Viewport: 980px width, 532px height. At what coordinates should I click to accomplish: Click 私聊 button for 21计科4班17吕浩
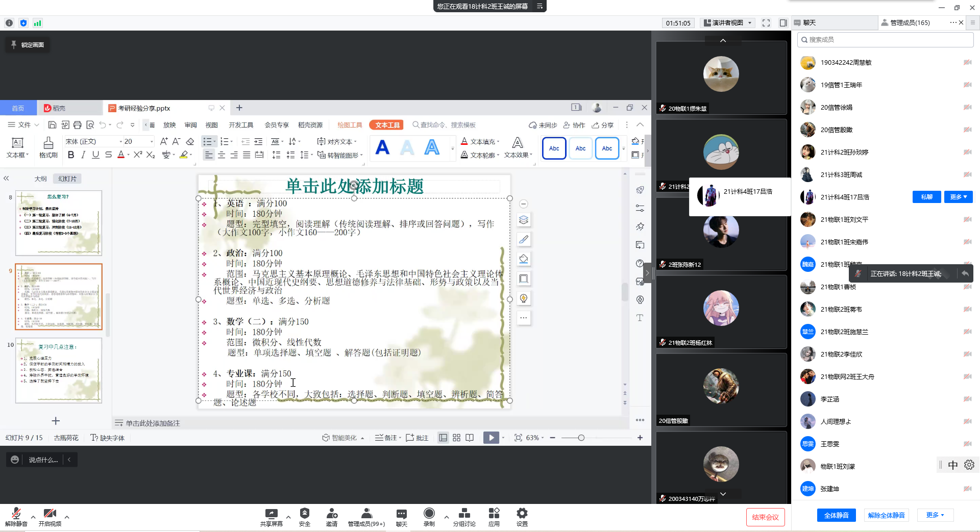[926, 197]
